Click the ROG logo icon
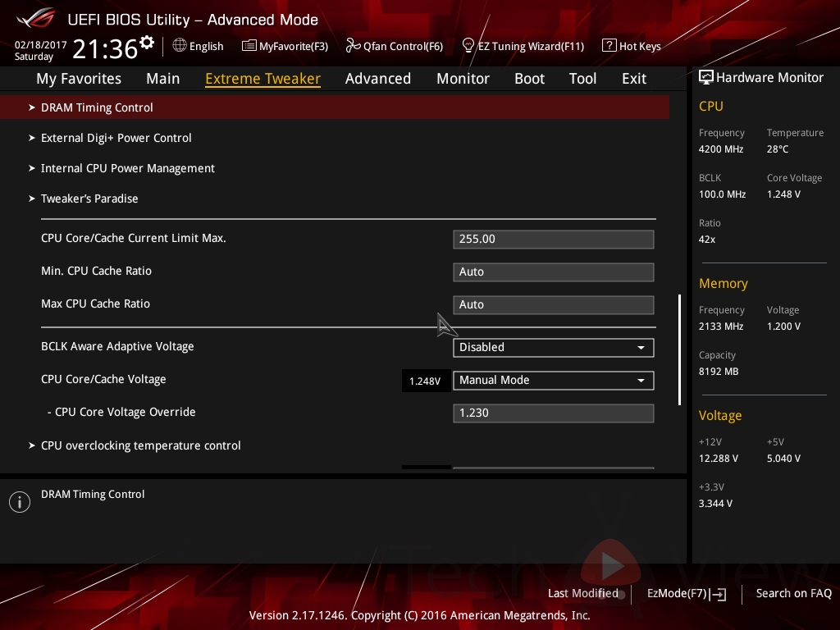Screen dimensions: 840x630 pos(36,18)
